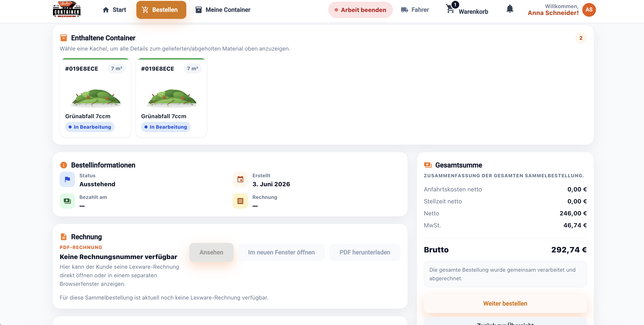Click the Bestellinformationen info icon
Viewport: 644px width, 325px height.
coord(63,165)
